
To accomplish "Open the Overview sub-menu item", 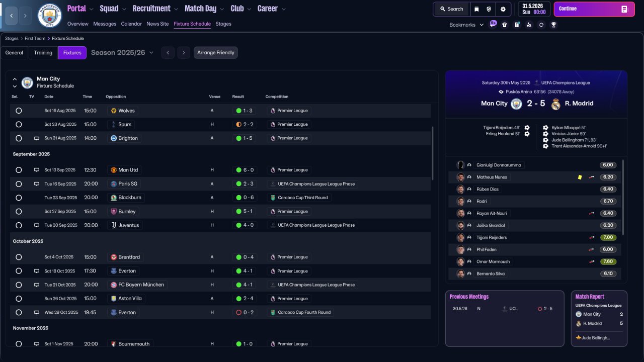I will [77, 24].
